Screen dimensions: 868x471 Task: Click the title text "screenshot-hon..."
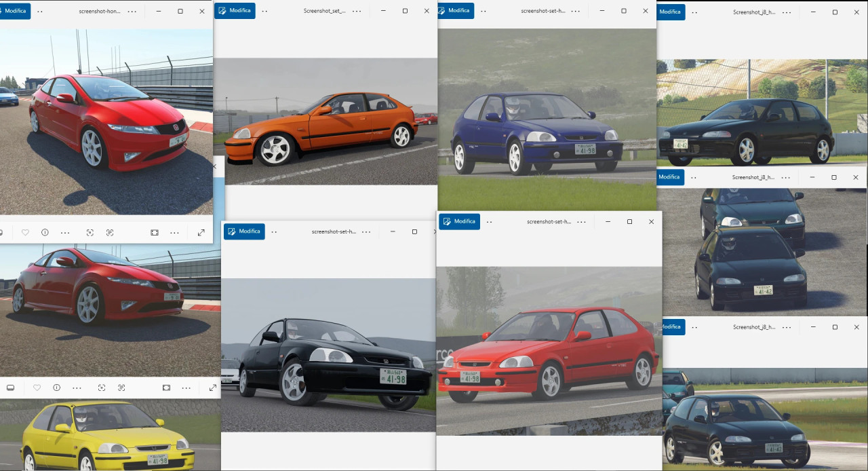(100, 12)
